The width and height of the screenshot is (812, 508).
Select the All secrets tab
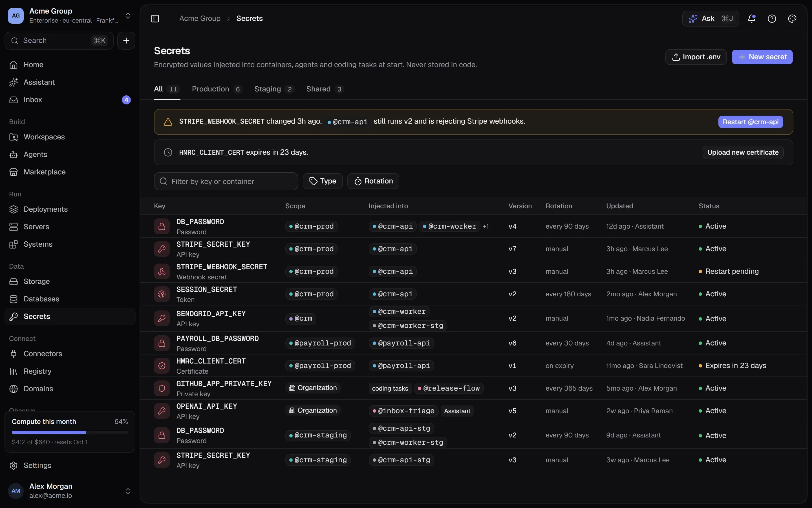pos(167,89)
